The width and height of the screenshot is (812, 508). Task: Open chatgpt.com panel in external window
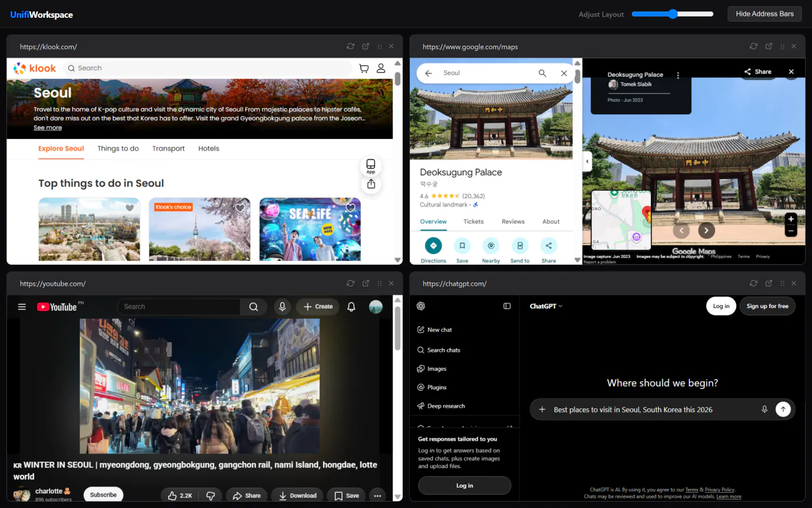pos(769,283)
